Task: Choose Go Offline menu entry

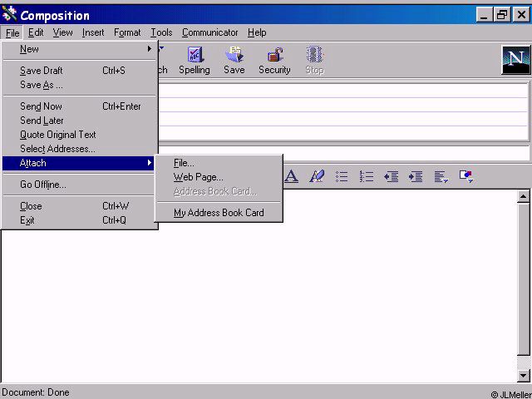Action: [80, 185]
